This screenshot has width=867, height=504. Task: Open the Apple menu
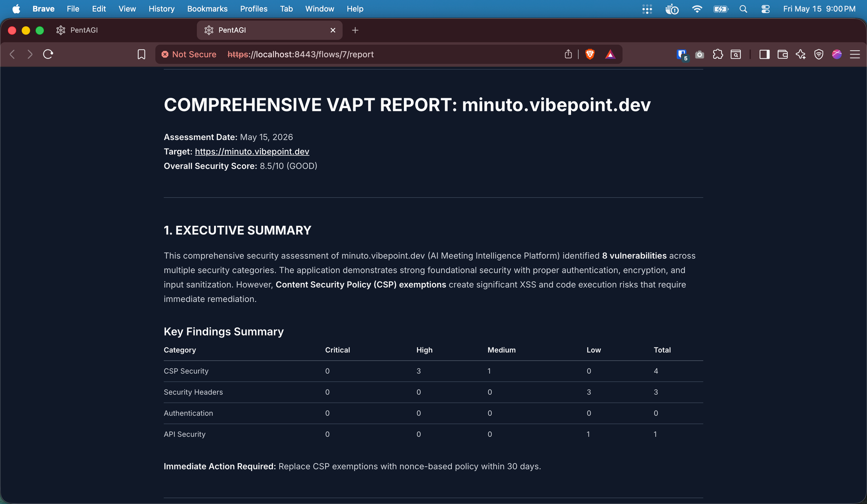coord(16,9)
